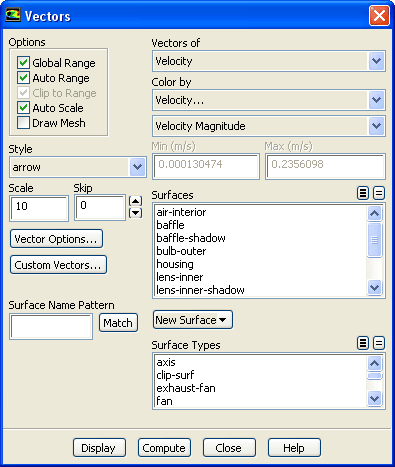The image size is (395, 467).
Task: Close the Vectors dialog with the X
Action: [379, 15]
